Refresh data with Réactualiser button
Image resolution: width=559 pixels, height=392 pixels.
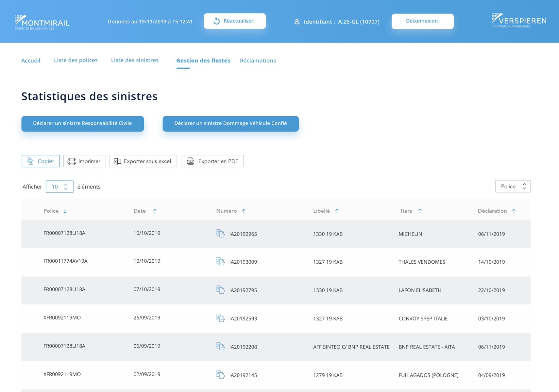(235, 21)
